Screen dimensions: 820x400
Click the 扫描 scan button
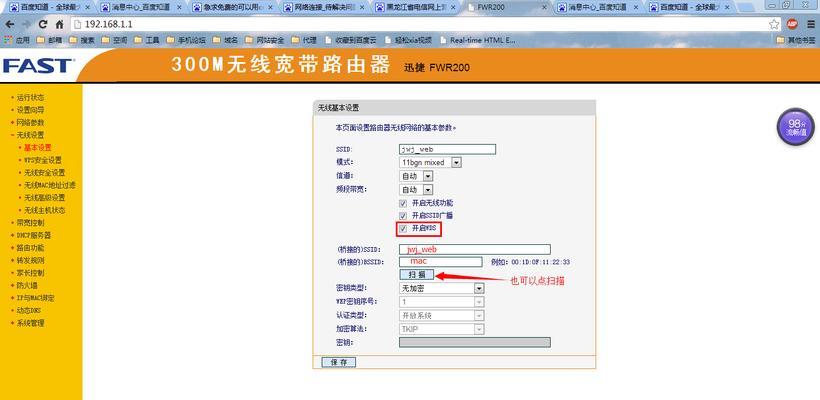(417, 275)
